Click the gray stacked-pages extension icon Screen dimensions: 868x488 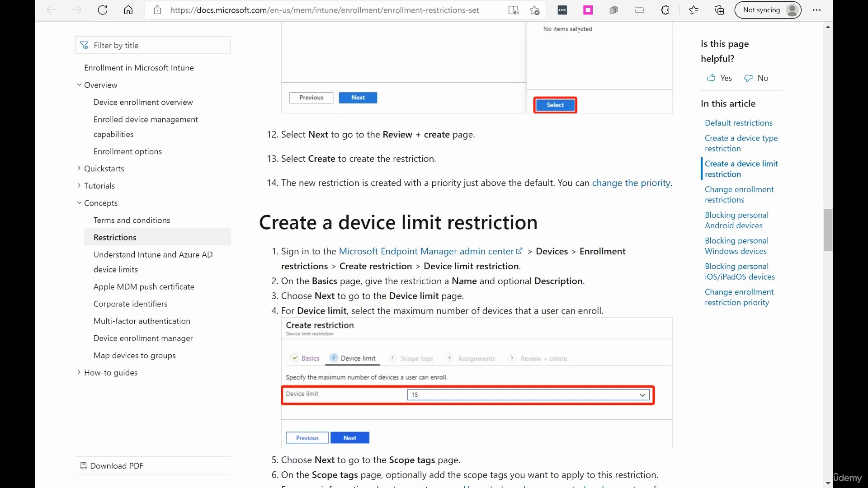pos(613,10)
